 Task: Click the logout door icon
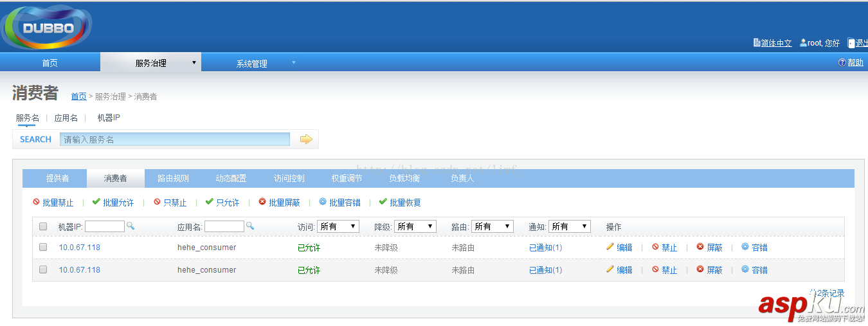[x=851, y=43]
